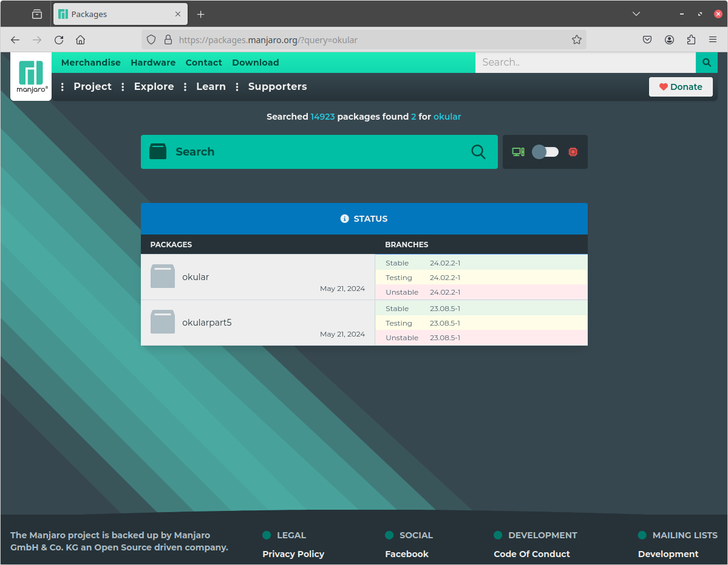Expand the Explore menu
This screenshot has width=728, height=565.
154,86
